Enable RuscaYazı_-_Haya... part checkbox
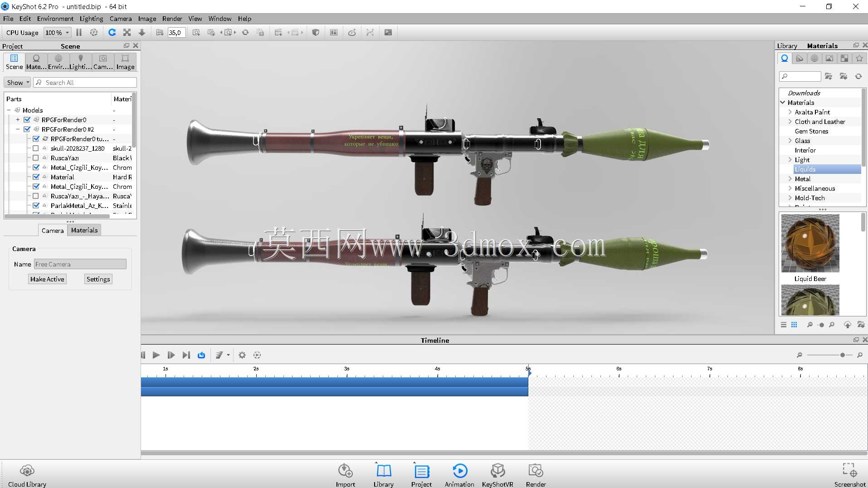 [36, 196]
